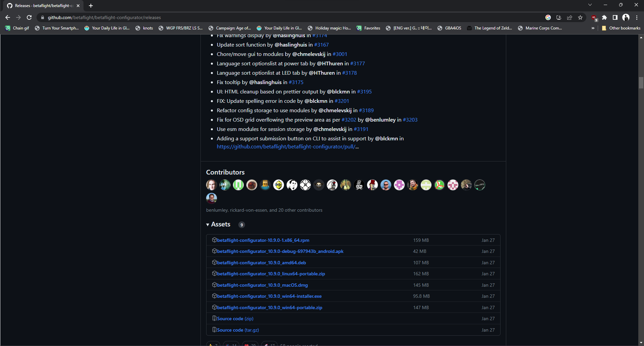
Task: Download the x86_64.rpm asset
Action: coord(263,240)
